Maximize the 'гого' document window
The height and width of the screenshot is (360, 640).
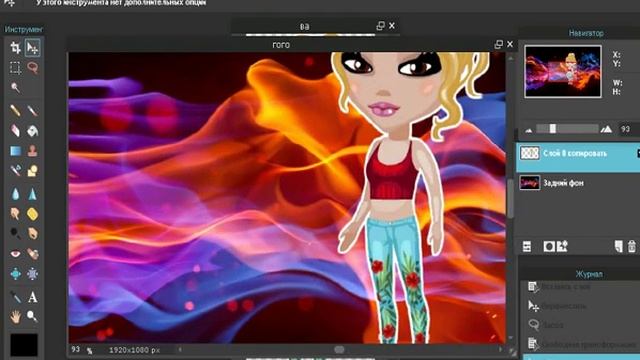click(498, 44)
